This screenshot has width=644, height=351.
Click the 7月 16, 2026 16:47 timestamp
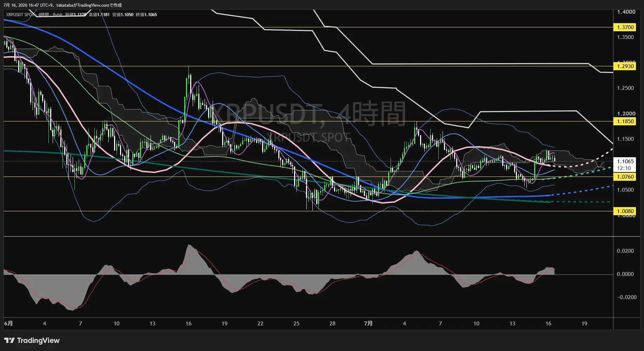pos(21,5)
